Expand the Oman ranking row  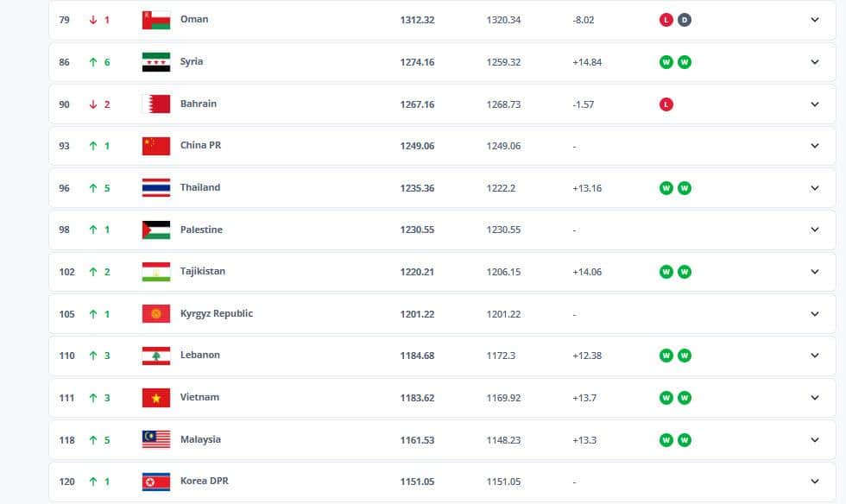pos(814,20)
